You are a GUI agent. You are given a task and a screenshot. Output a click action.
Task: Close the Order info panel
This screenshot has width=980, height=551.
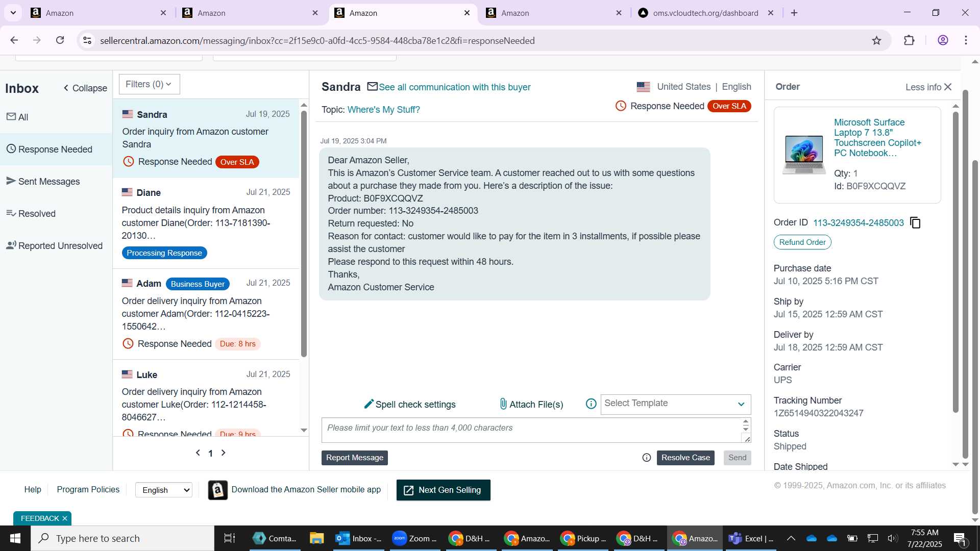click(x=948, y=87)
